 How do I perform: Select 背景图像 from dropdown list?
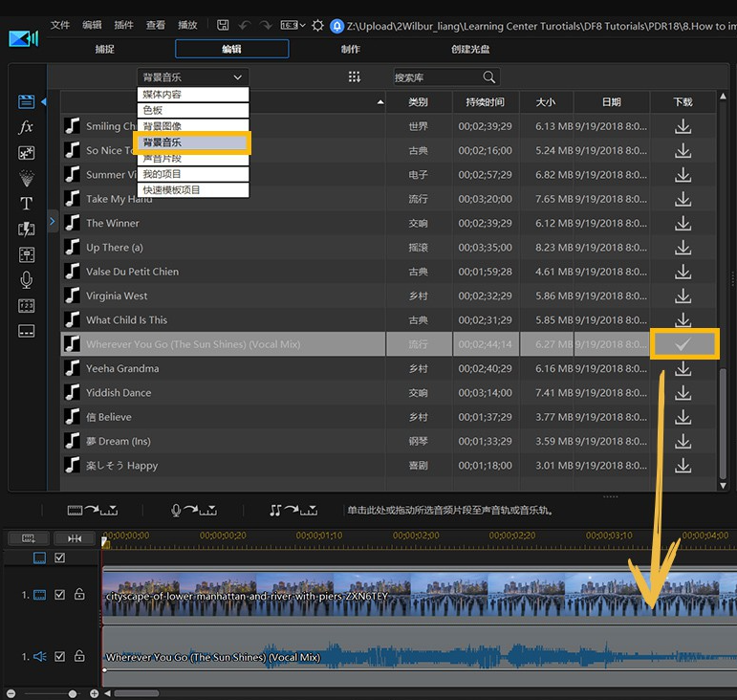tap(193, 125)
